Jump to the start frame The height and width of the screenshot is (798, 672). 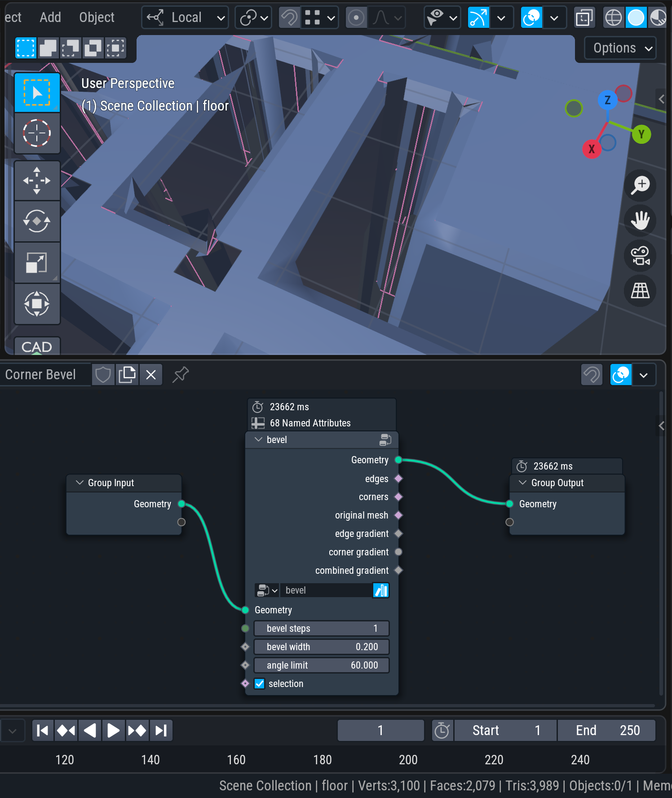pos(43,730)
